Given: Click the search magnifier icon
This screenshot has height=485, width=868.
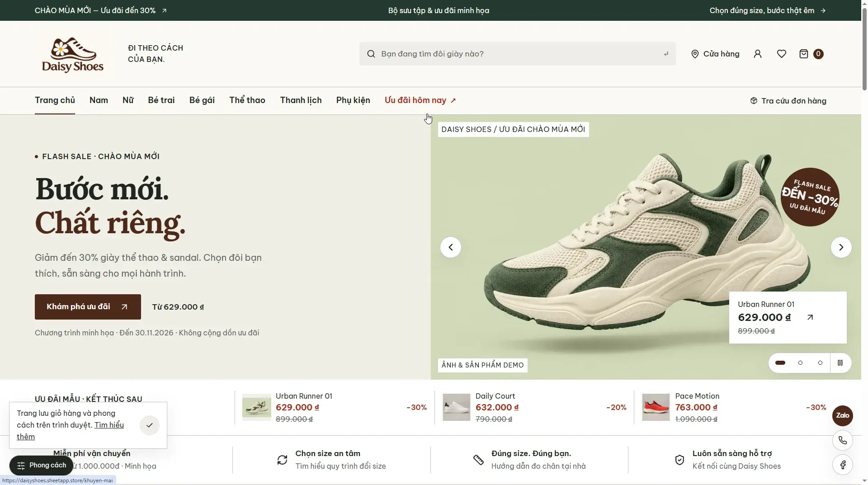Looking at the screenshot, I should pyautogui.click(x=371, y=54).
